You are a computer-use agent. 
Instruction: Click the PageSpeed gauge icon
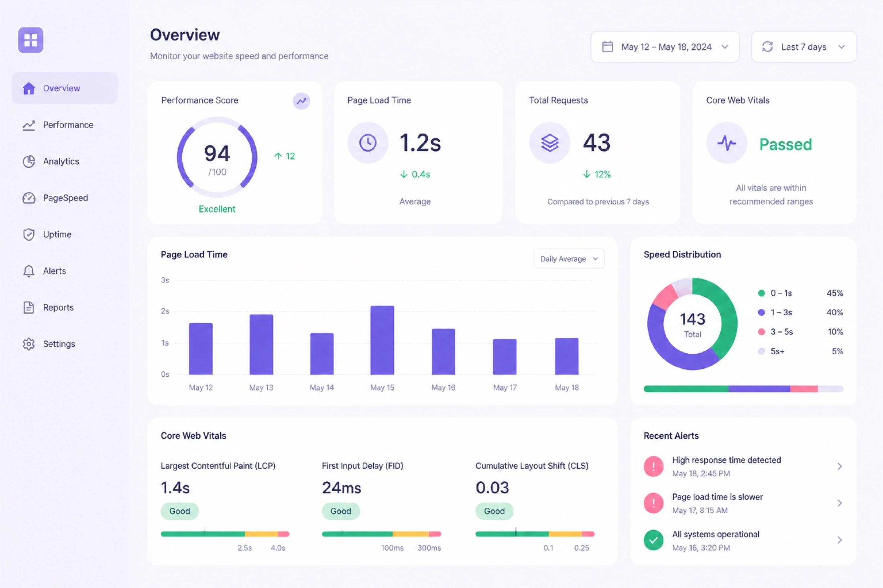click(x=29, y=198)
